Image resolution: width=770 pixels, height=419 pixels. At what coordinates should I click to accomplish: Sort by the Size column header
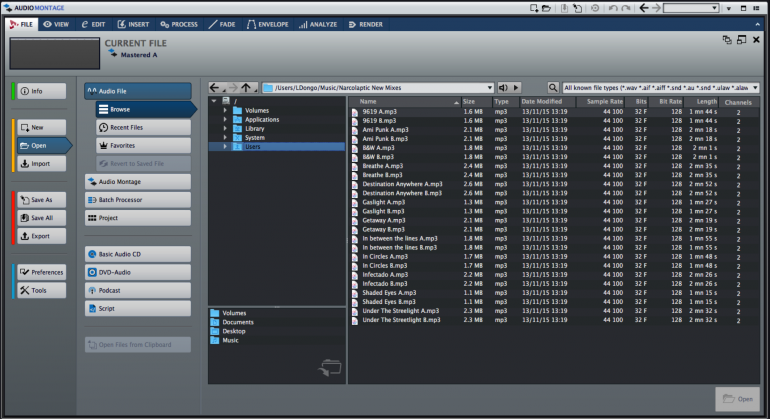pos(476,102)
